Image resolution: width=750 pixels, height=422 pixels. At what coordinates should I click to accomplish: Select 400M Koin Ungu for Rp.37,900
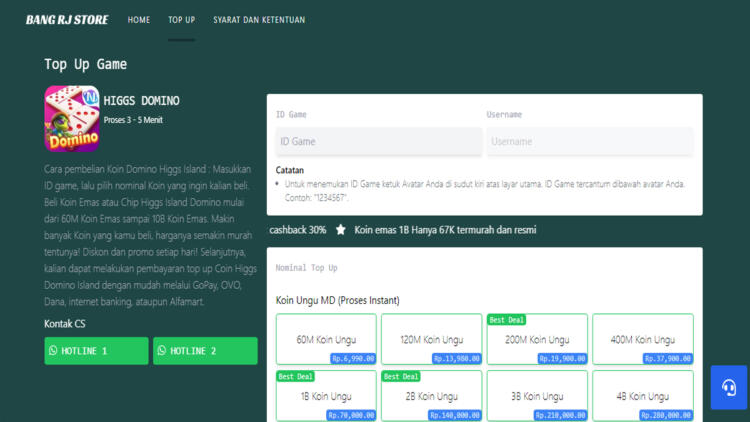642,340
